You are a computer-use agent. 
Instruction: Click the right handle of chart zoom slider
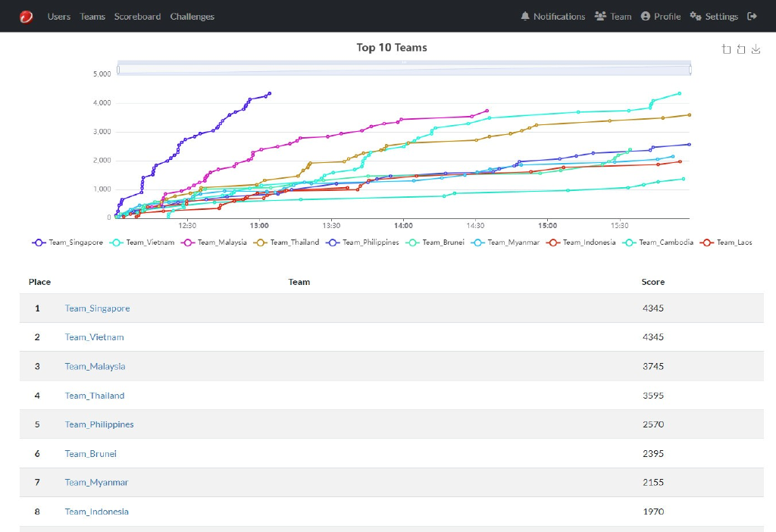point(690,70)
